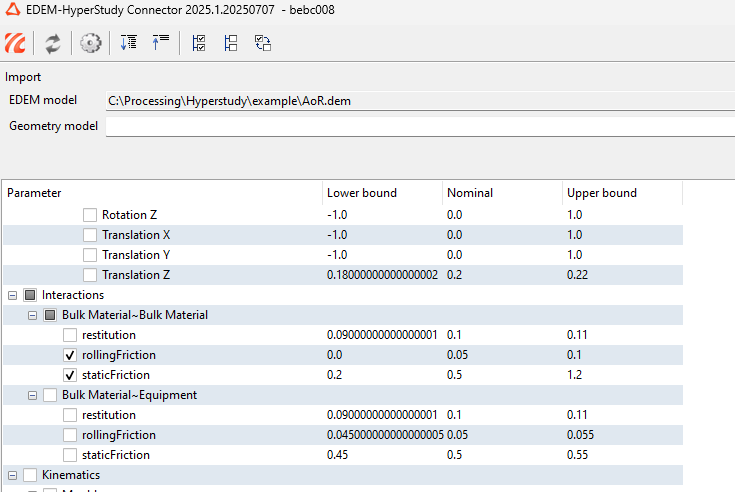735x492 pixels.
Task: Check the Kinematics group checkbox
Action: pyautogui.click(x=30, y=475)
